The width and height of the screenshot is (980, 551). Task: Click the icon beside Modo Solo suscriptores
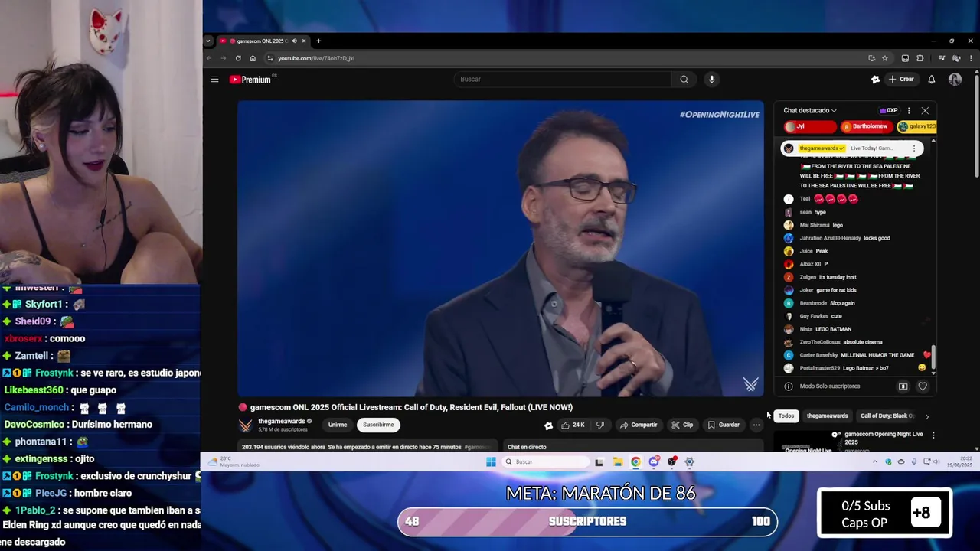click(903, 386)
